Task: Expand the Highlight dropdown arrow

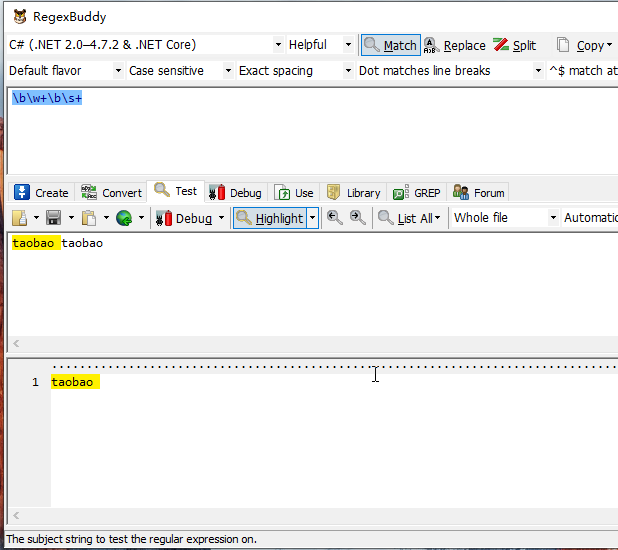Action: [313, 218]
